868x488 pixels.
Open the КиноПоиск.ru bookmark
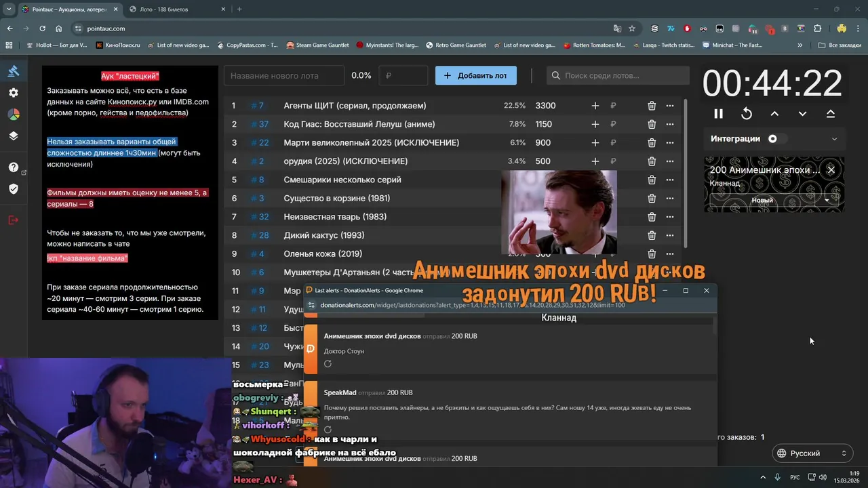118,45
